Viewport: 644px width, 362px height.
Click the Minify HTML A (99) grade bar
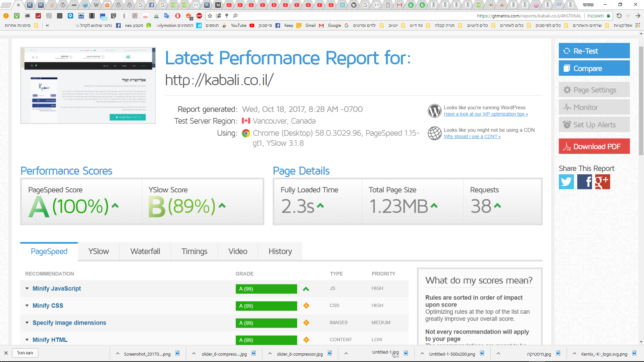click(266, 340)
